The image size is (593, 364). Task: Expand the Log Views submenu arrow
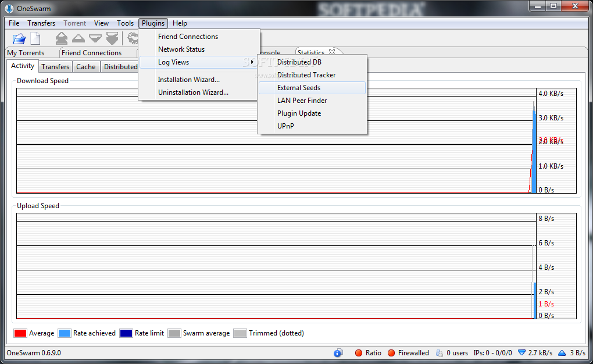(x=252, y=62)
